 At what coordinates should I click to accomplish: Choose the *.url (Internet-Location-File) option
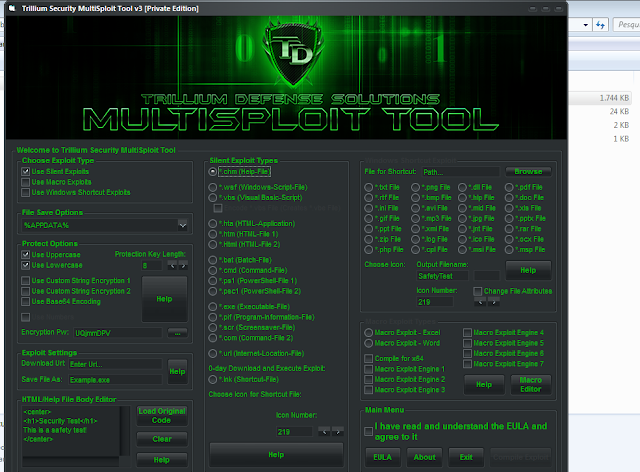tap(213, 354)
